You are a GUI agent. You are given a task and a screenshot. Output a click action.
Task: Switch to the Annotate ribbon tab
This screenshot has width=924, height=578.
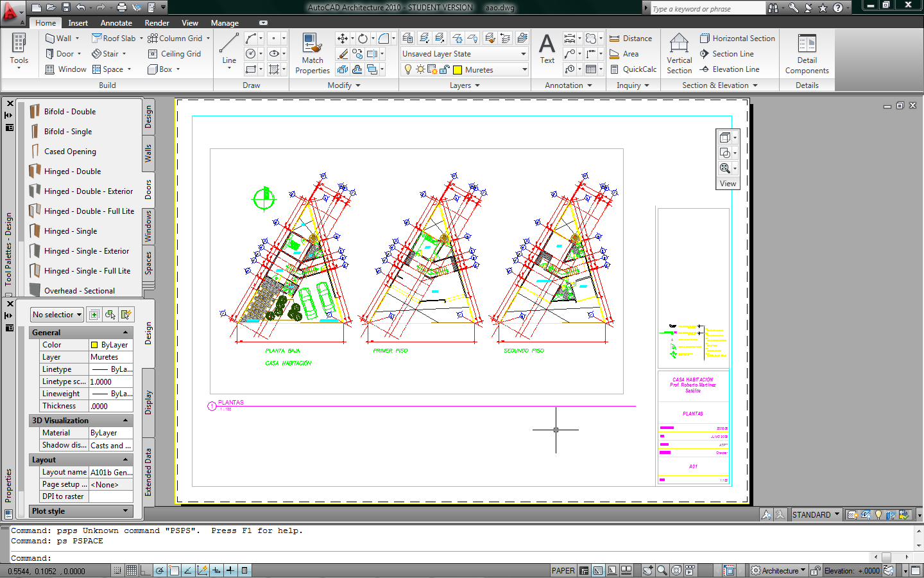click(116, 22)
